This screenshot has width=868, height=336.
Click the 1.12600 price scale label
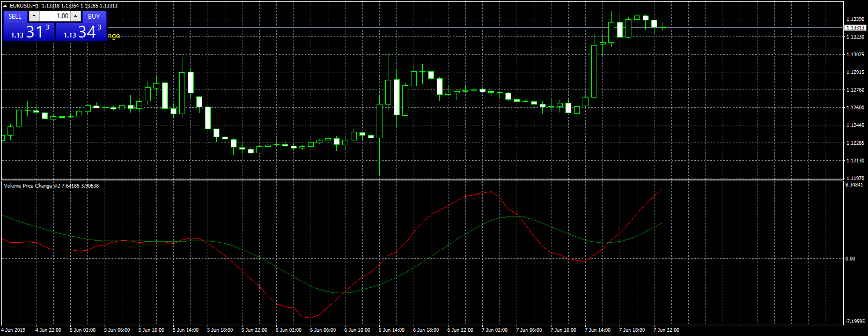855,107
